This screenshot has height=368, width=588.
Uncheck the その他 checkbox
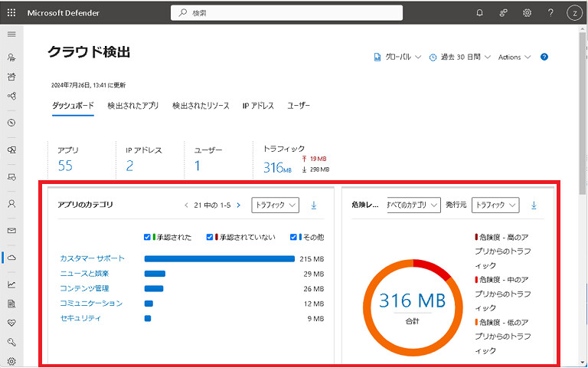(293, 238)
